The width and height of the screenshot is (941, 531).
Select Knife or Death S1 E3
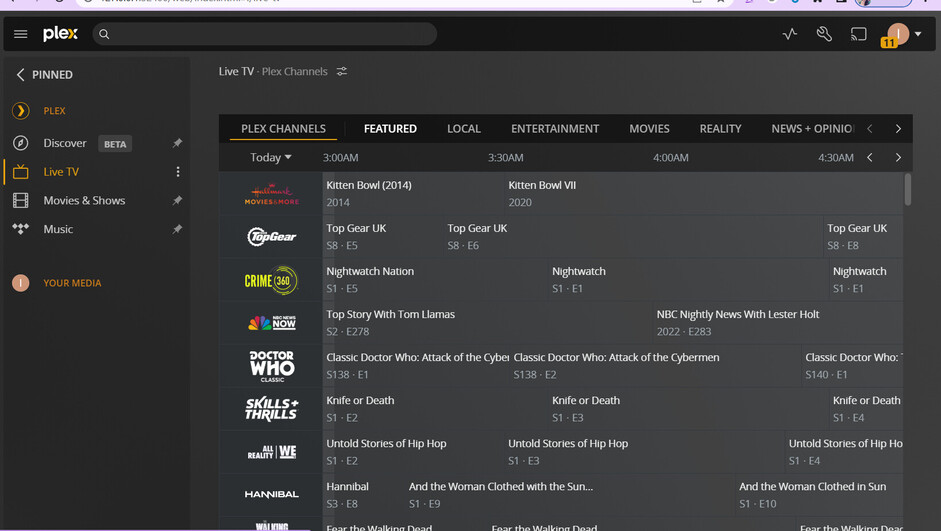688,409
